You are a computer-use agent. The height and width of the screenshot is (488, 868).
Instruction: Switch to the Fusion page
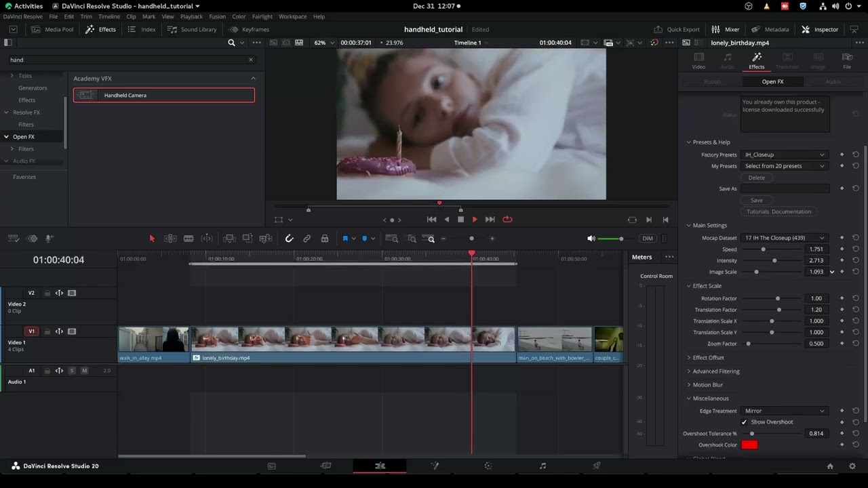click(x=435, y=466)
